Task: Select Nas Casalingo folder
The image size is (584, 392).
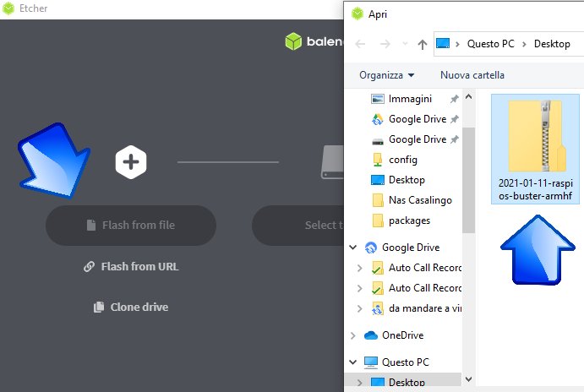Action: coord(418,200)
